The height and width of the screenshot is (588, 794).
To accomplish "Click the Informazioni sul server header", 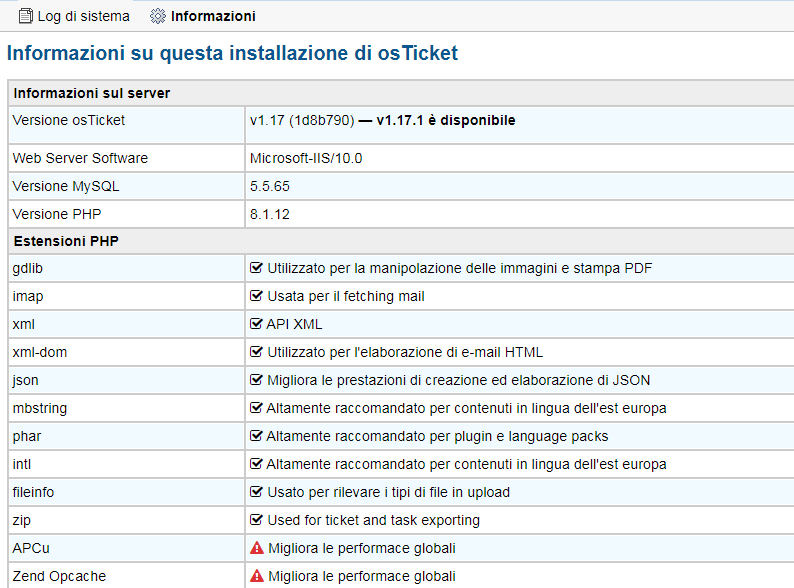I will coord(91,93).
